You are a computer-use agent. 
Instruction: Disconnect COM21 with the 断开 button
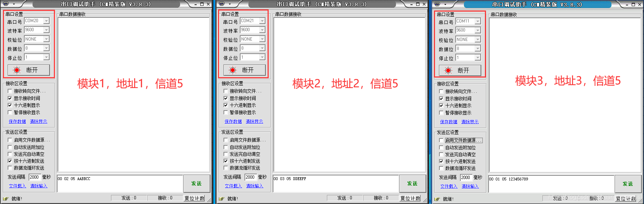pos(244,70)
